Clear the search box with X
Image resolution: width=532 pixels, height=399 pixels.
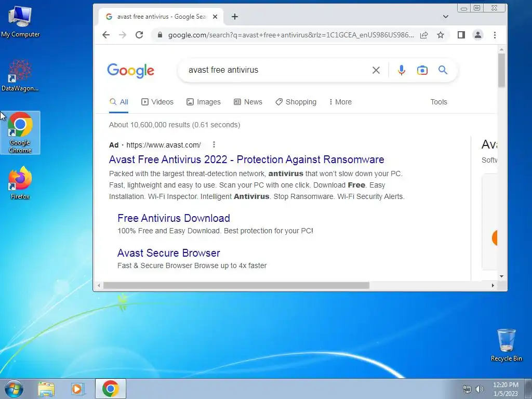pyautogui.click(x=376, y=70)
